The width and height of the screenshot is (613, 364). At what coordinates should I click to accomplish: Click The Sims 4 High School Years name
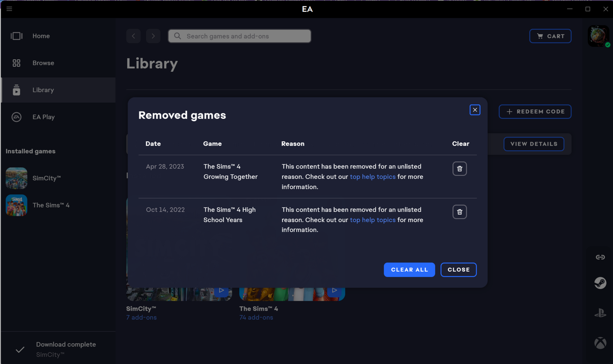(x=229, y=215)
